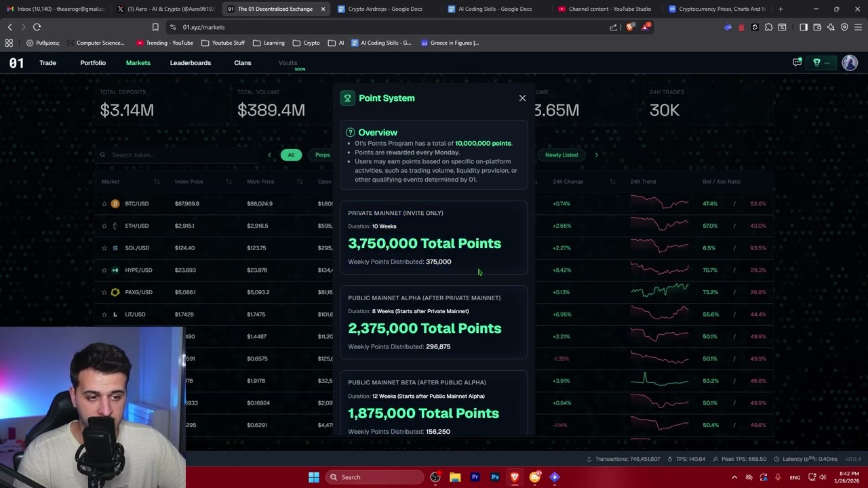The width and height of the screenshot is (868, 488).
Task: Reload the current browser page
Action: (37, 27)
